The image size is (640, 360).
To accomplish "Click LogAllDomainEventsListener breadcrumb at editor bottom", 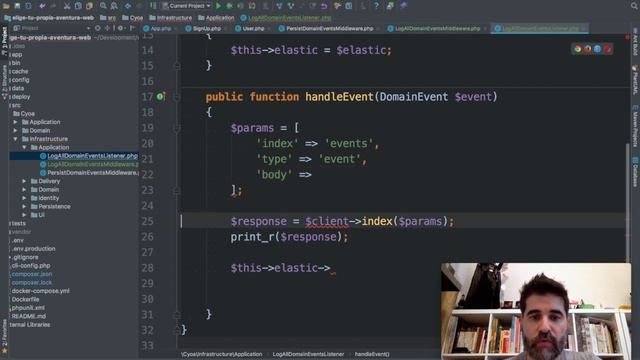I will pos(308,354).
